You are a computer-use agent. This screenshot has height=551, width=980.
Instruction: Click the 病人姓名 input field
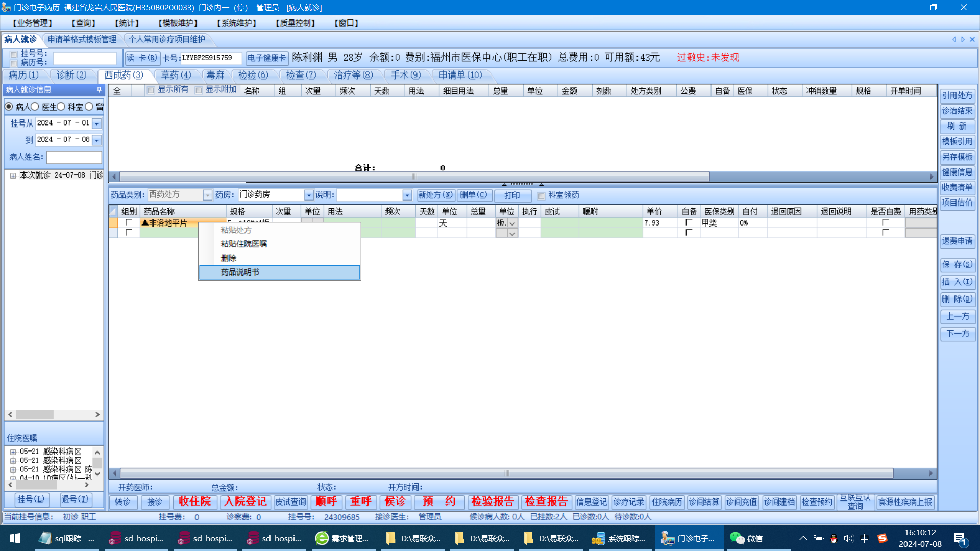pos(75,157)
